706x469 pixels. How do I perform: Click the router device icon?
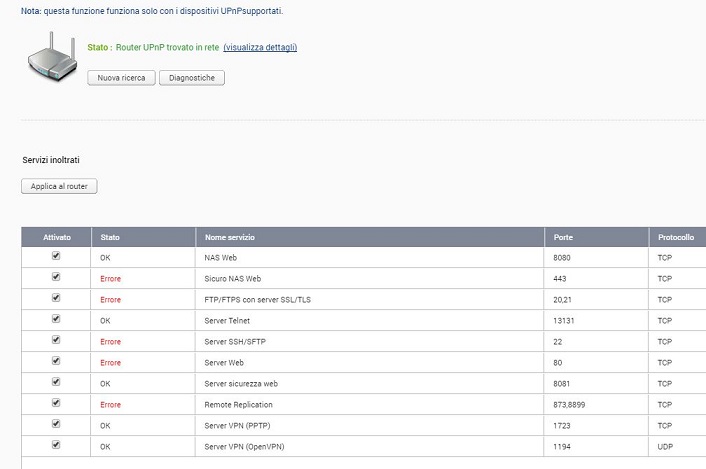(52, 60)
